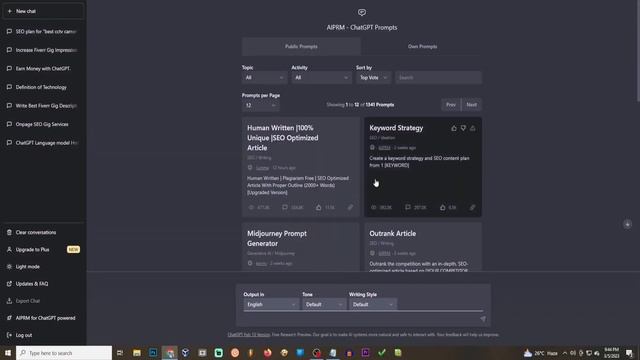Viewport: 640px width, 360px height.
Task: Open the weather widget in taskbar
Action: (540, 353)
